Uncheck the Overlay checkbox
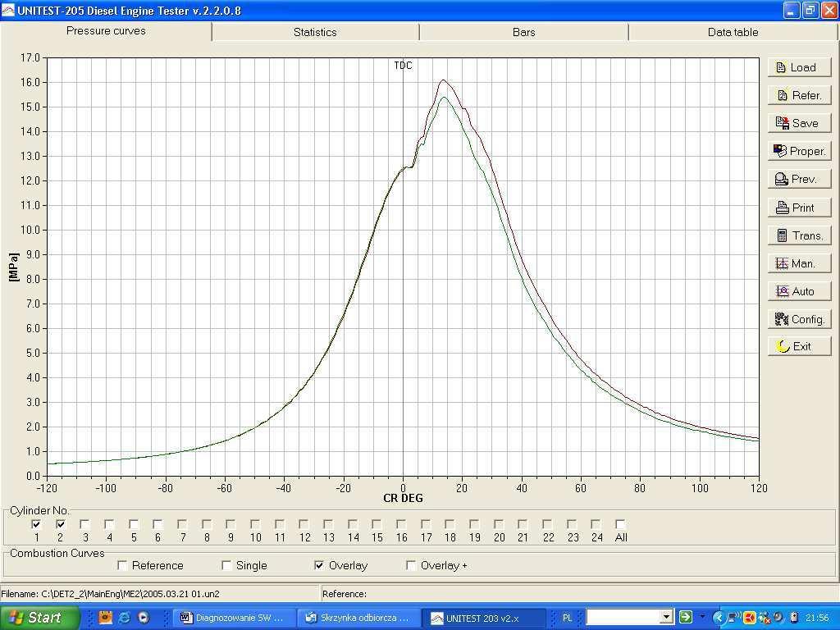840x630 pixels. point(319,565)
